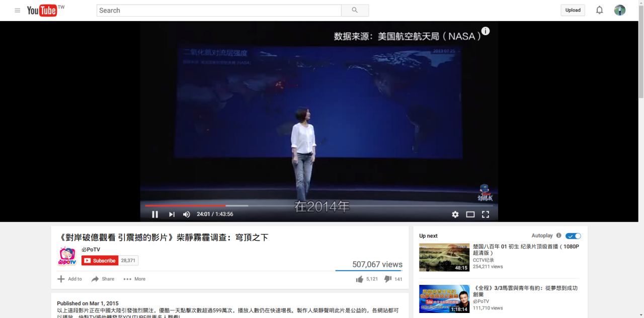Viewport: 644px width, 318px height.
Task: Open title 楚国八百年 01 初生 纪录片
Action: (526, 250)
